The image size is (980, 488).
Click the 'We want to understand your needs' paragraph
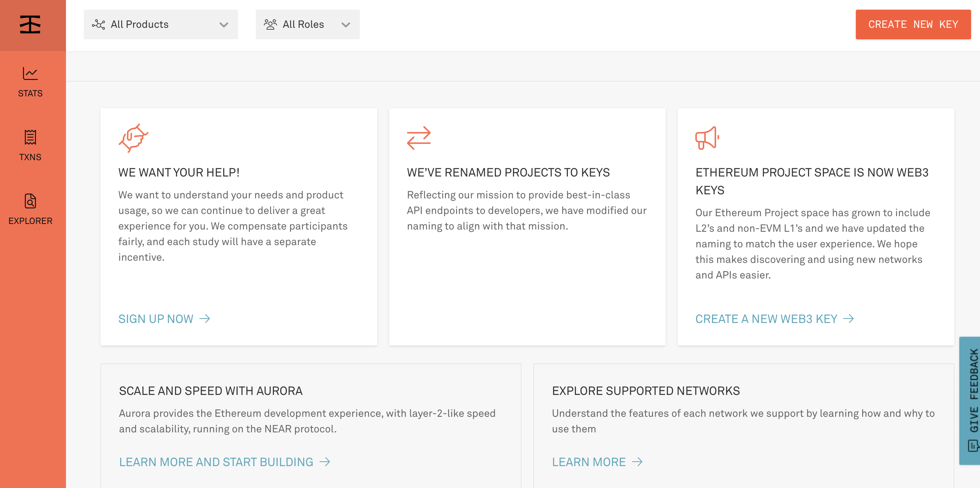click(233, 226)
